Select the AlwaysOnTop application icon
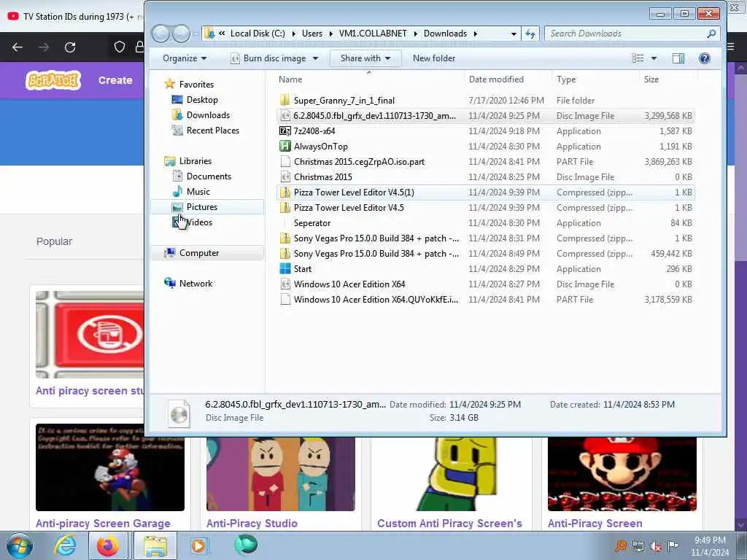 [285, 146]
